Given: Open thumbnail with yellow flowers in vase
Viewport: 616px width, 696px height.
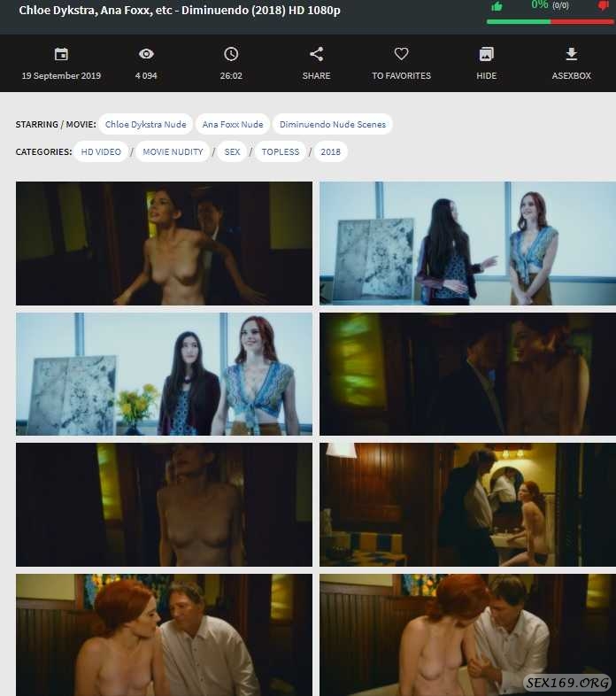Looking at the screenshot, I should tap(164, 374).
